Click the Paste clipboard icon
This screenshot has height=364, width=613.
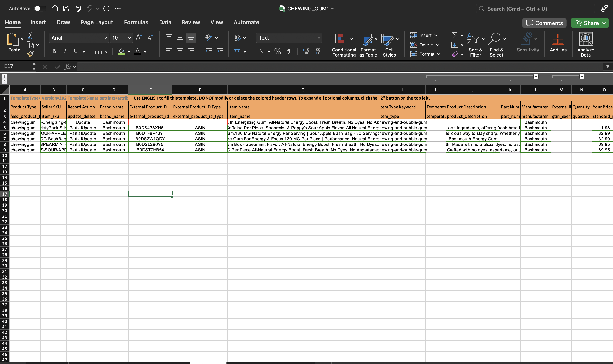click(13, 39)
